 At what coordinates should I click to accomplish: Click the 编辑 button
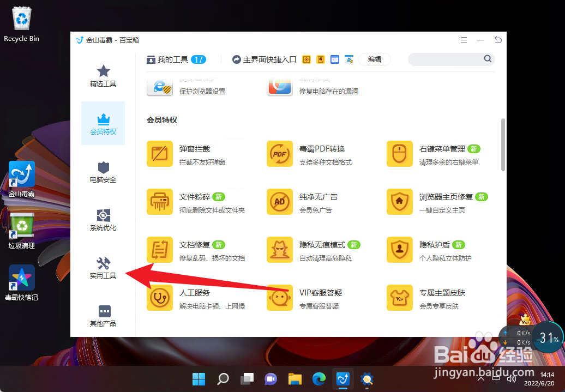(x=375, y=59)
